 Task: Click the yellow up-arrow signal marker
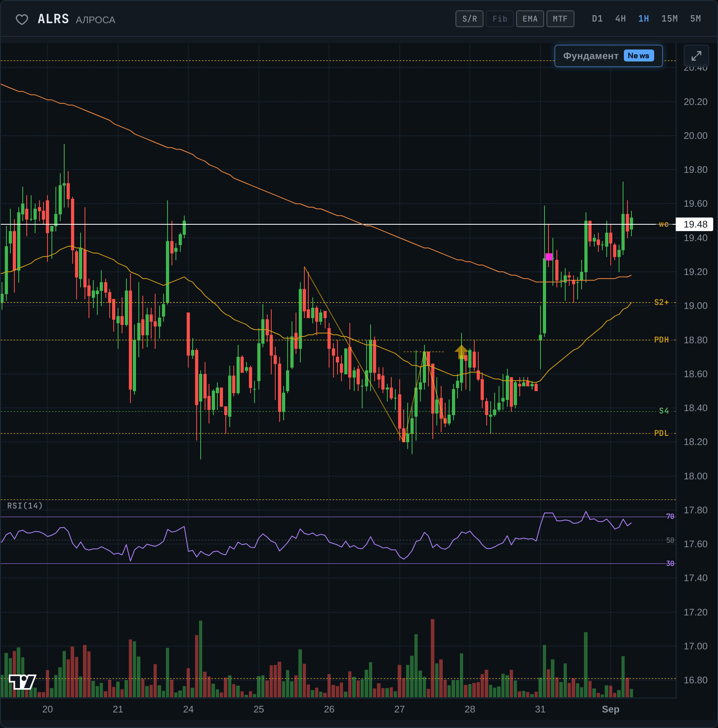[x=461, y=352]
